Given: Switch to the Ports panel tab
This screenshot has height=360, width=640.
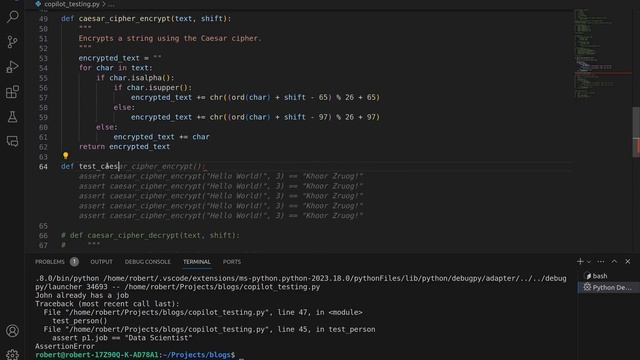Looking at the screenshot, I should [x=232, y=262].
